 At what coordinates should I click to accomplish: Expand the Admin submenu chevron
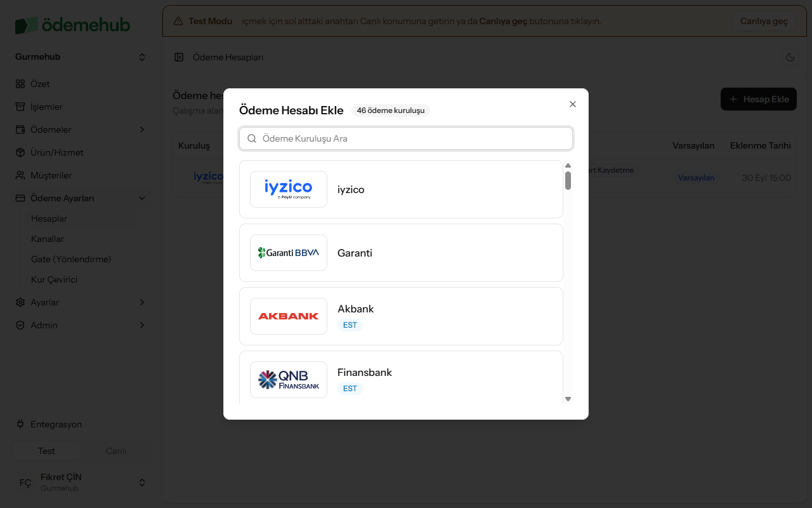pyautogui.click(x=142, y=325)
